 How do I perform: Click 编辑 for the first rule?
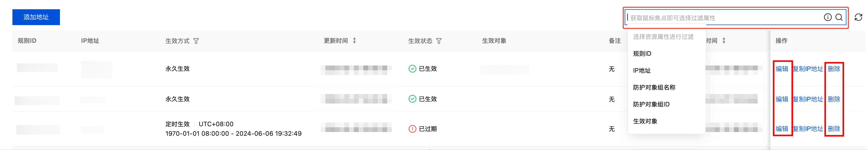click(782, 69)
